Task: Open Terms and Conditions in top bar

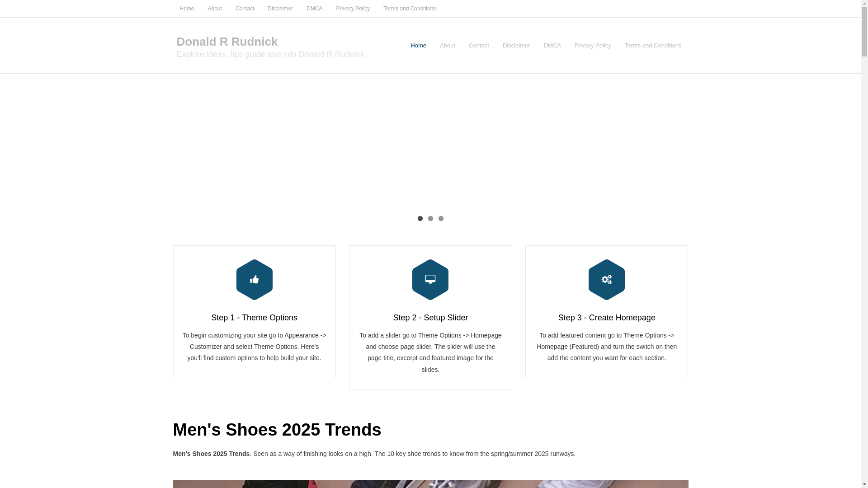Action: coord(410,9)
